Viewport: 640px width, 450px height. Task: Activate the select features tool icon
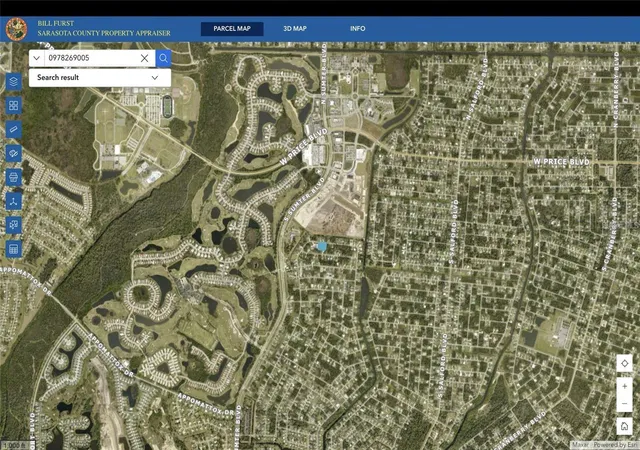click(13, 225)
